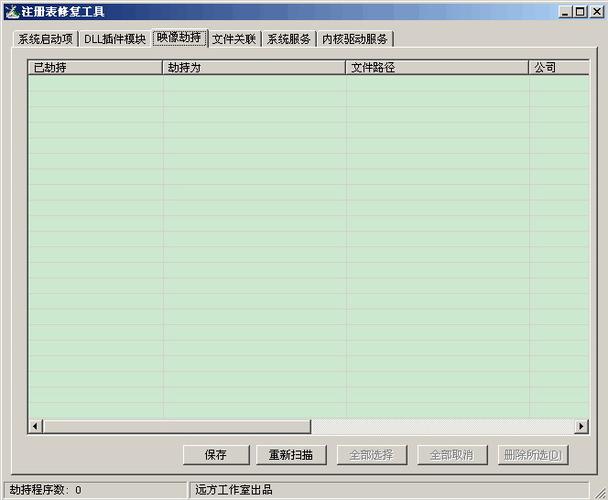Select the 映像劫持 tab
608x500 pixels.
179,38
